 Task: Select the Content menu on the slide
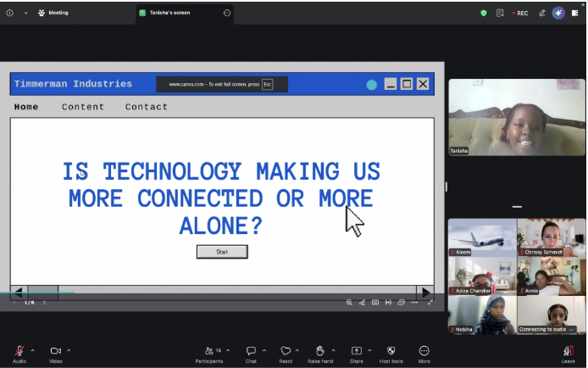pos(83,107)
